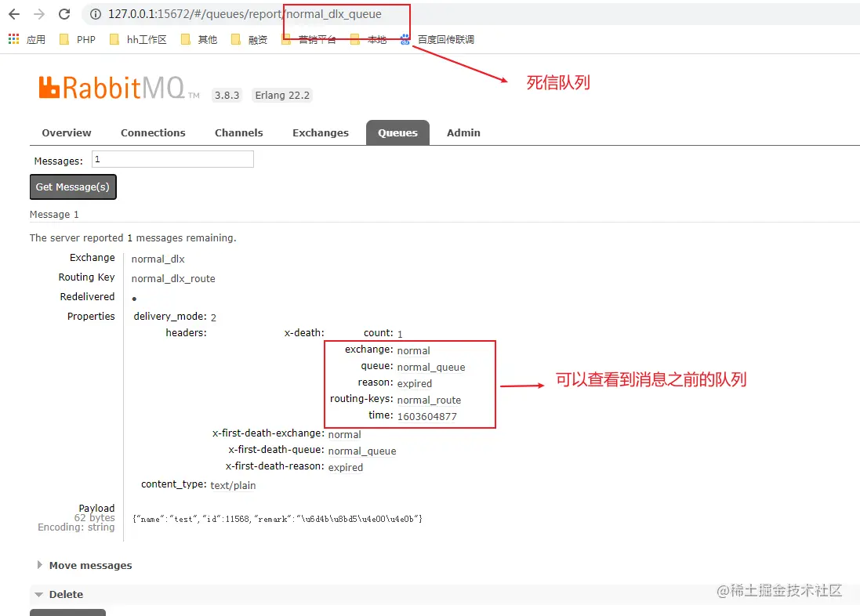Click the address bar URL
Screen dimensions: 860x616
click(x=245, y=14)
